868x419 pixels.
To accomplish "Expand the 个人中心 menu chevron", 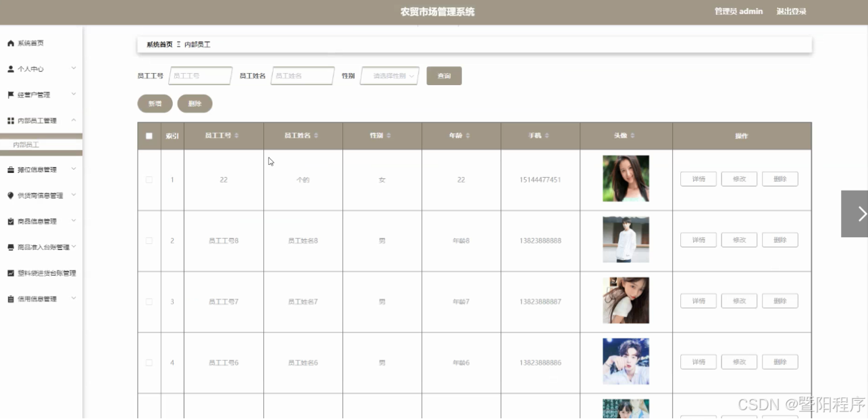I will (x=74, y=68).
